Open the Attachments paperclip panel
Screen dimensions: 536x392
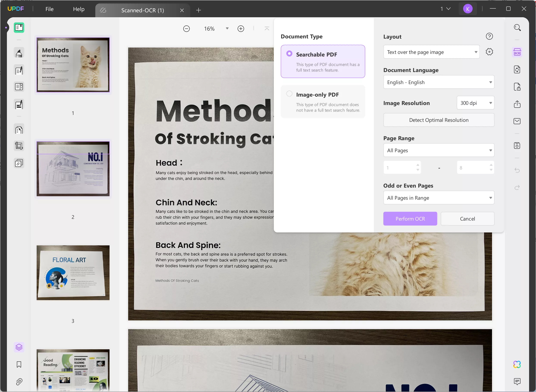[x=19, y=382]
